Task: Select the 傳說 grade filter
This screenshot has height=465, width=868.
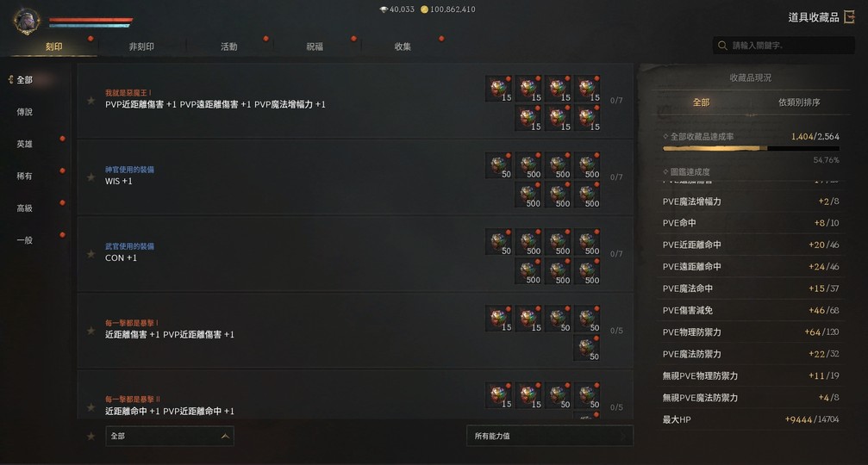Action: [24, 112]
